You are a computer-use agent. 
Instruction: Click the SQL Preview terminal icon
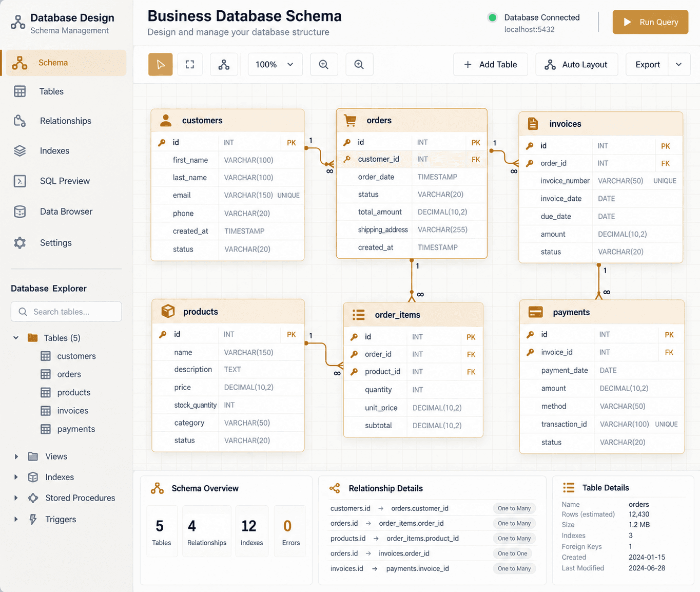[20, 181]
